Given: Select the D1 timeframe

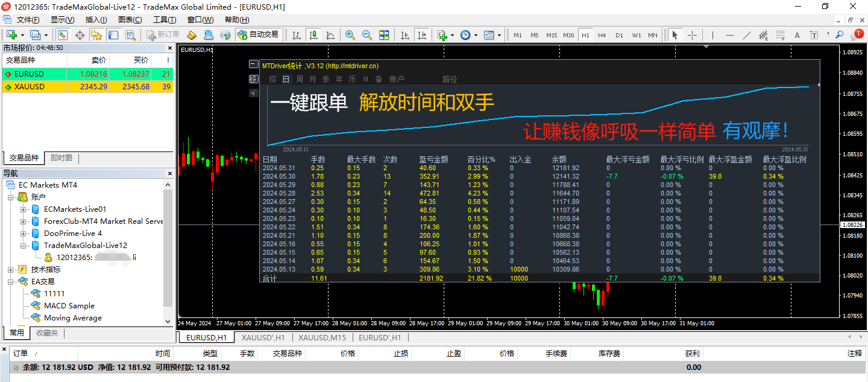Looking at the screenshot, I should point(619,35).
